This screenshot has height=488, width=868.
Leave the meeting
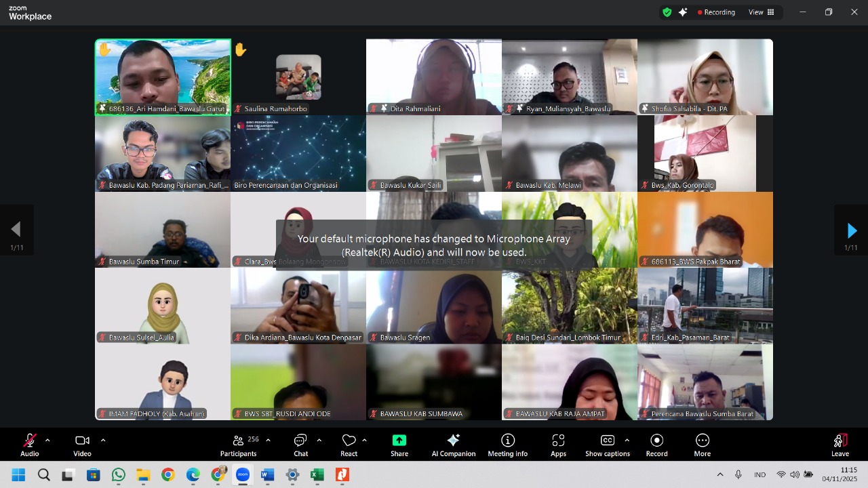pyautogui.click(x=840, y=441)
